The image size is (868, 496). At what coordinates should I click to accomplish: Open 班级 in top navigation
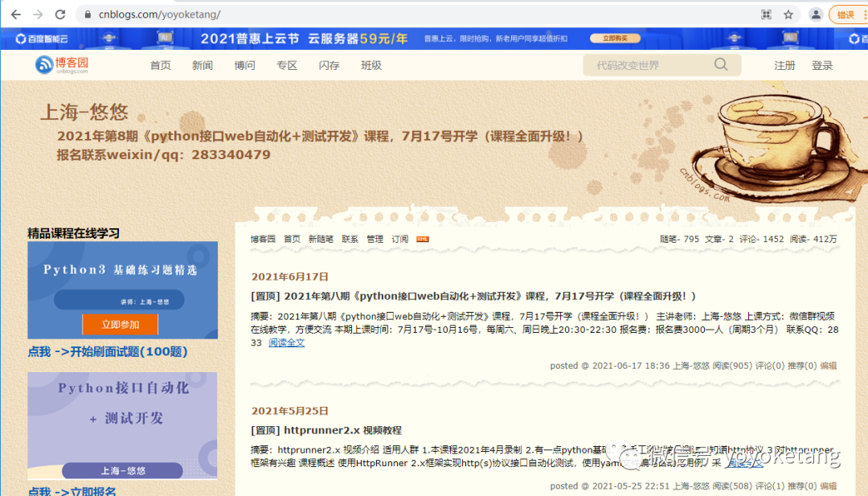[371, 65]
